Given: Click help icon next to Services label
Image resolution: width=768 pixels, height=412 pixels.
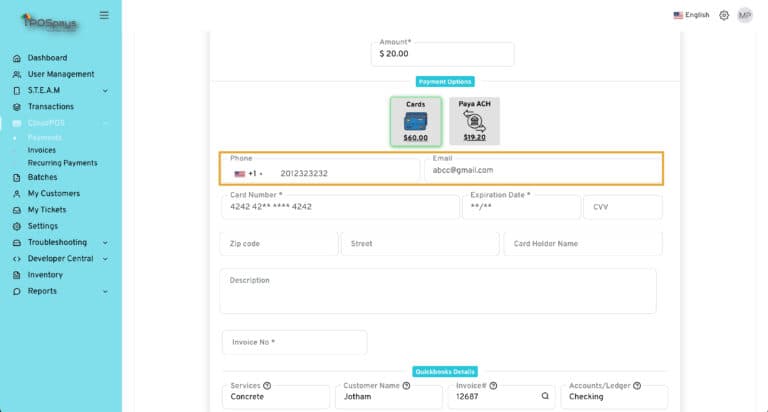Looking at the screenshot, I should point(267,385).
